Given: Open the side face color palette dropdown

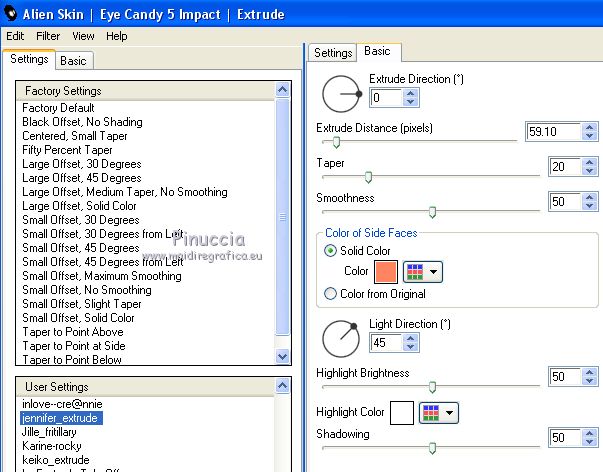Looking at the screenshot, I should coord(423,272).
